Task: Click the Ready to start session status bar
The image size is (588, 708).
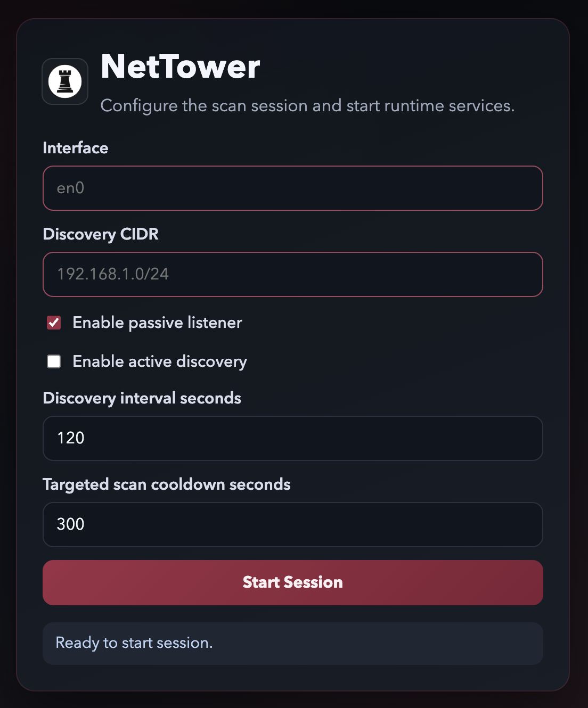Action: point(293,643)
